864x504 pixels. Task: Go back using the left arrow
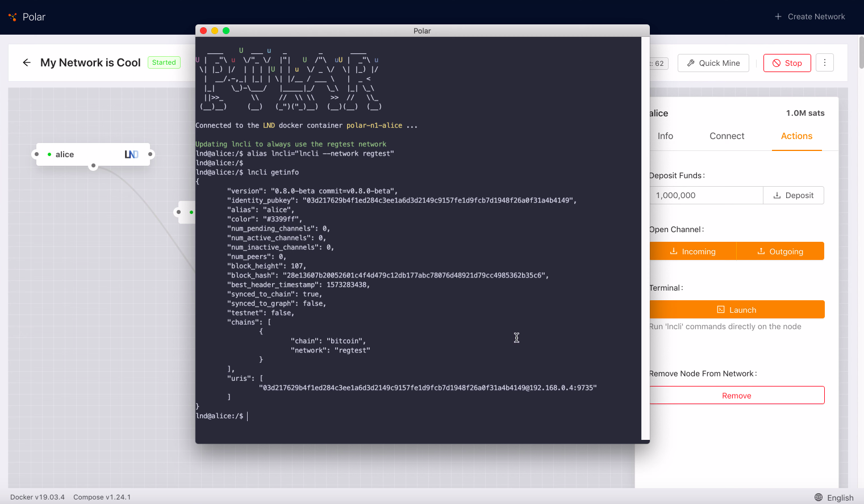pos(27,62)
